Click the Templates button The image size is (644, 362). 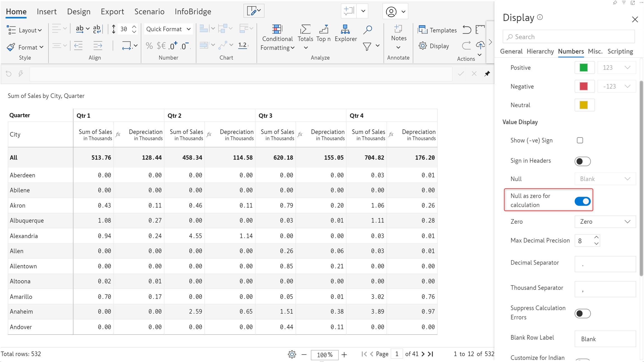click(437, 30)
